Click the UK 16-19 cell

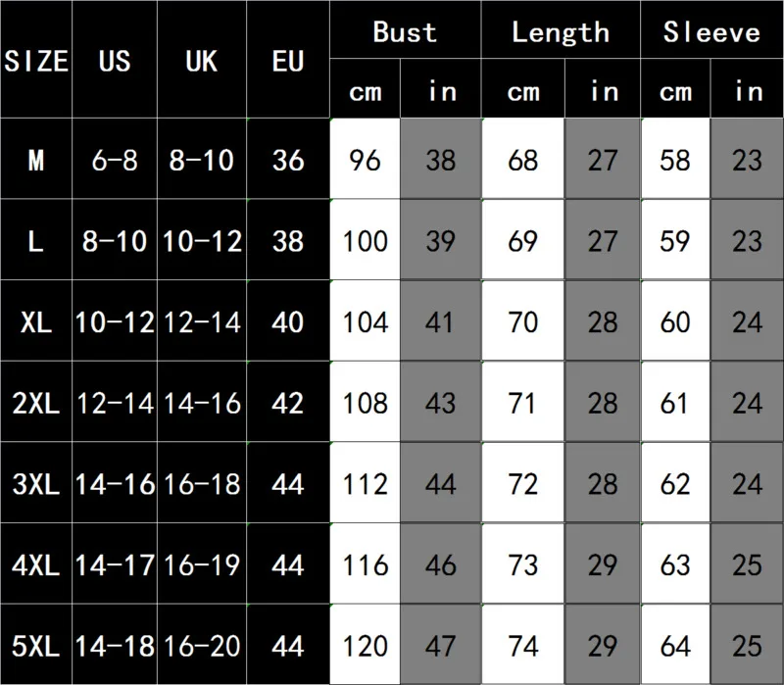[x=200, y=565]
